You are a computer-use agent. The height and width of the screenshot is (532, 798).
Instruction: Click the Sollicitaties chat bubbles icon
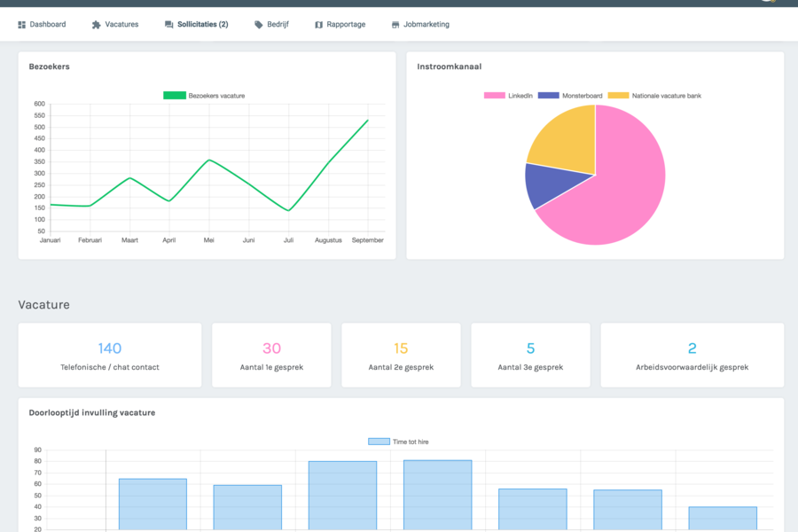coord(169,25)
